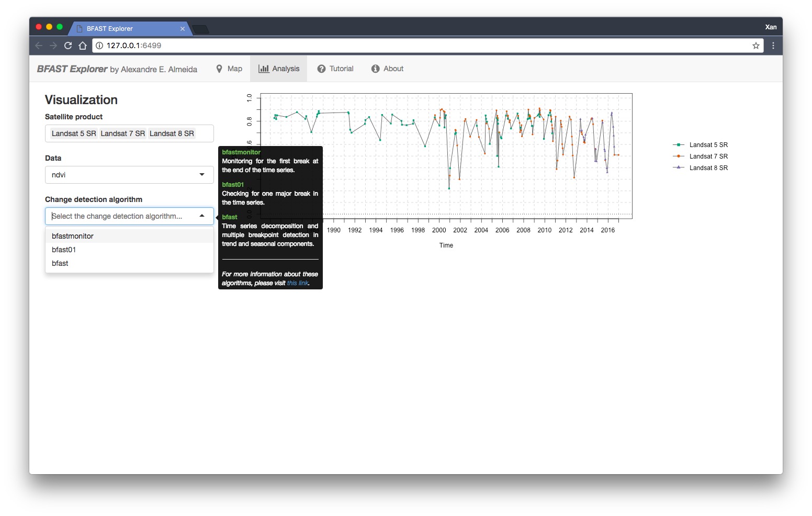Click the map pin icon

pyautogui.click(x=219, y=69)
